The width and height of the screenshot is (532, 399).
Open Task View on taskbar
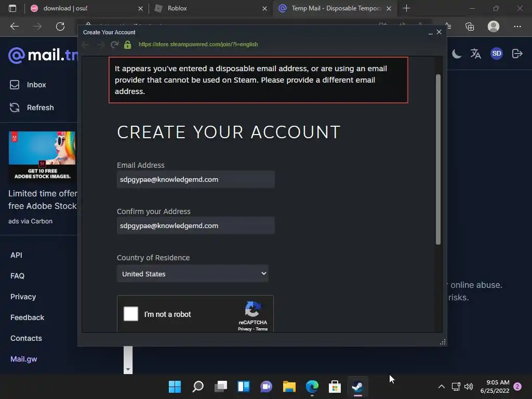tap(220, 387)
